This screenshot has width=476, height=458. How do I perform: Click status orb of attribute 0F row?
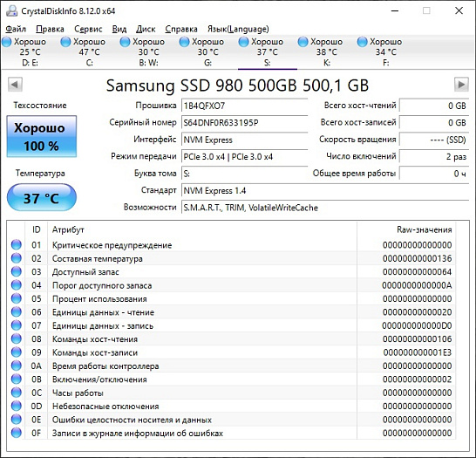[x=17, y=433]
